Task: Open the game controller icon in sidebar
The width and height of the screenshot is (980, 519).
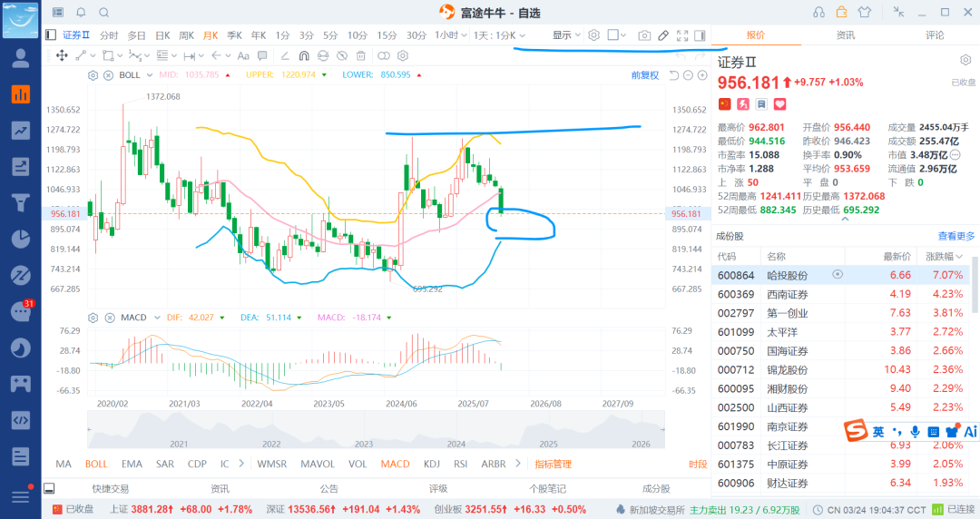Action: click(21, 383)
